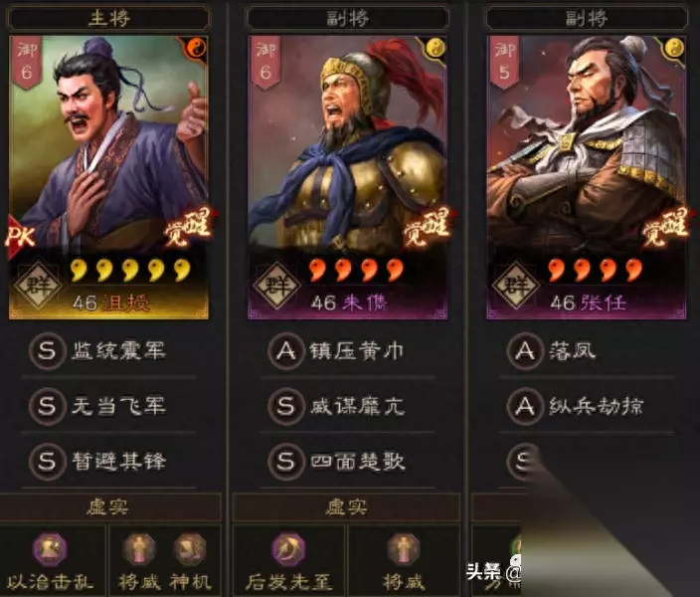The height and width of the screenshot is (597, 700).
Task: Click the yin-yang badge on 张任 card
Action: tap(674, 48)
